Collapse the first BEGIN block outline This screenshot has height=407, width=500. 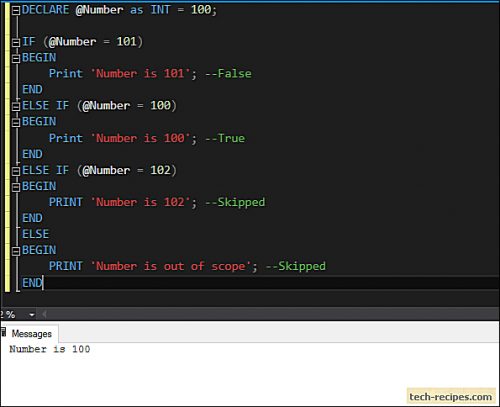(16, 59)
